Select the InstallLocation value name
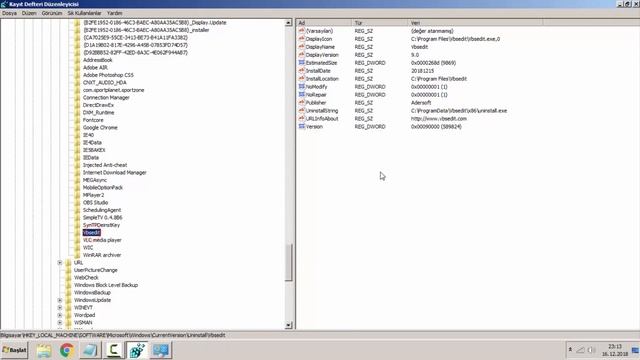Screen dimensions: 640x360 point(322,78)
